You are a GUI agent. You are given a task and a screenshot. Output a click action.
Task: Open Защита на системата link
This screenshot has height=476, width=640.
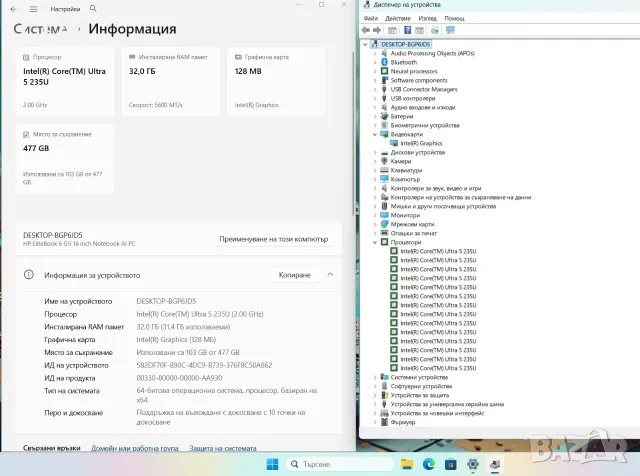tap(223, 448)
